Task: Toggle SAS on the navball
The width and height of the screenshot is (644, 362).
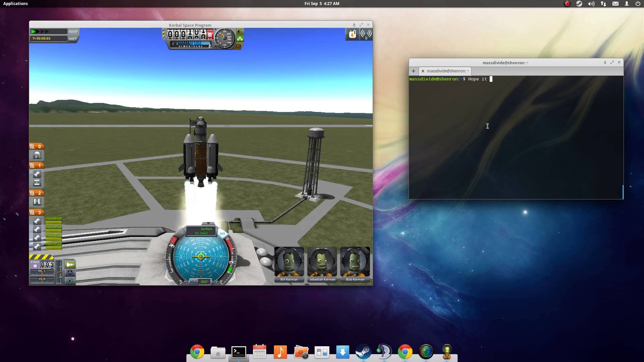Action: click(222, 234)
